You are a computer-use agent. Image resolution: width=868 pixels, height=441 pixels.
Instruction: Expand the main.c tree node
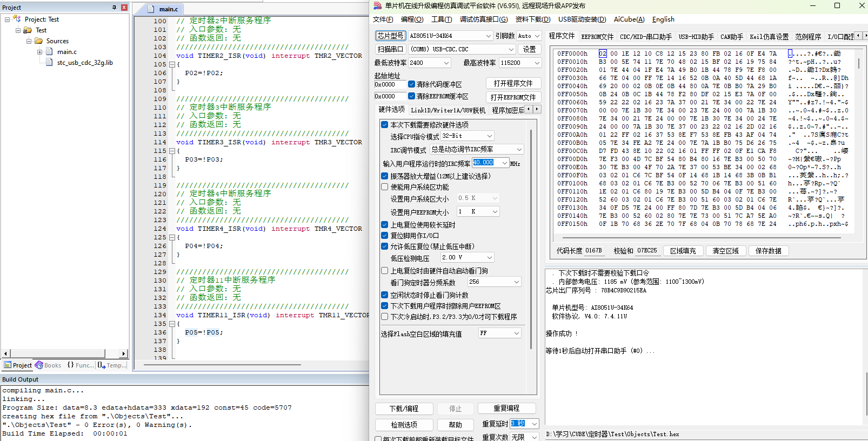(39, 52)
